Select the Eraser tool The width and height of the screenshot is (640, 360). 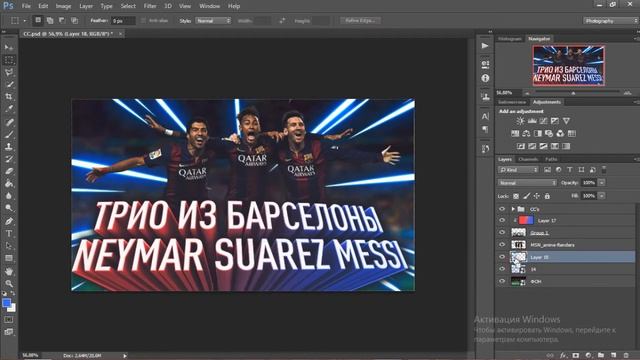[9, 171]
